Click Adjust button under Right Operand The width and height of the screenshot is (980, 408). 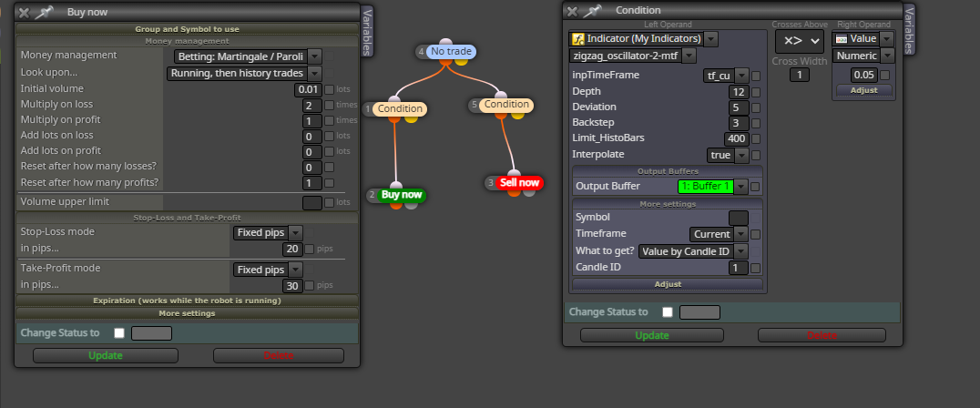pyautogui.click(x=864, y=90)
